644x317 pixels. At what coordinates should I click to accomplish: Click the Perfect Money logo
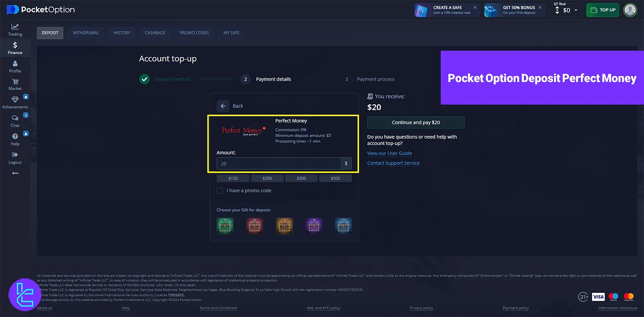click(x=244, y=131)
